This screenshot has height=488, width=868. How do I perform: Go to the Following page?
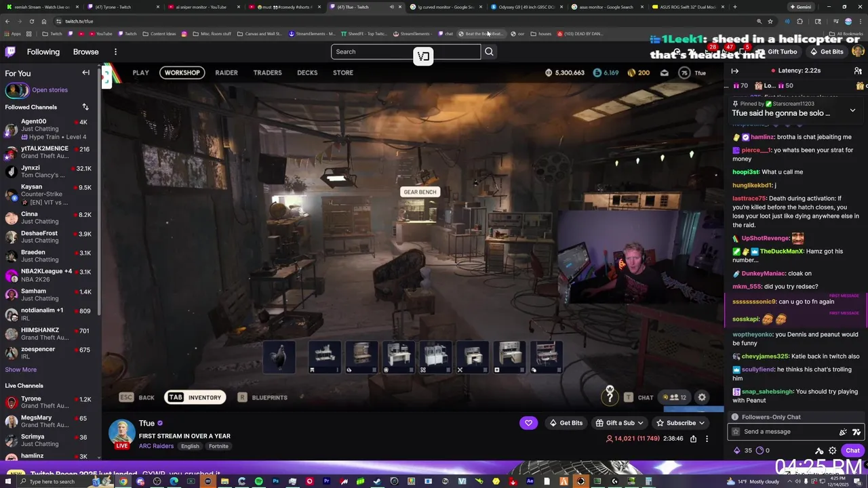(43, 52)
